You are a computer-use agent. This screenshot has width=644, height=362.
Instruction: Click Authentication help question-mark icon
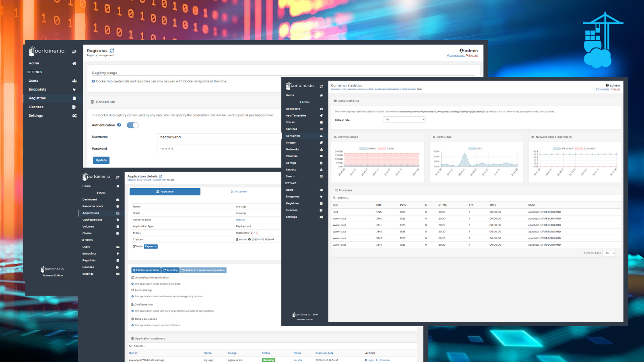[119, 125]
